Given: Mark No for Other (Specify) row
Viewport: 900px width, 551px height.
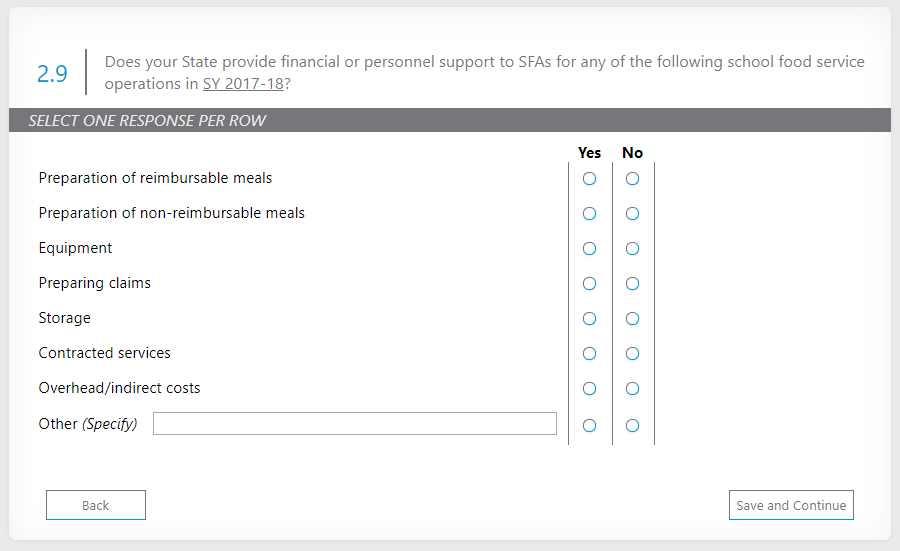Looking at the screenshot, I should point(632,425).
